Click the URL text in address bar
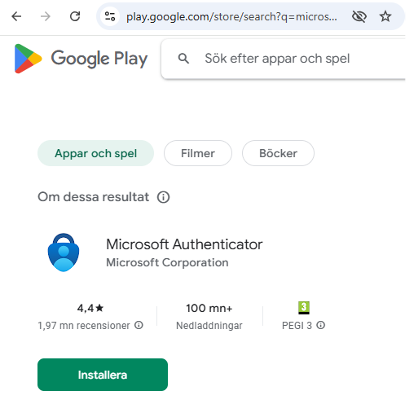 click(x=231, y=16)
